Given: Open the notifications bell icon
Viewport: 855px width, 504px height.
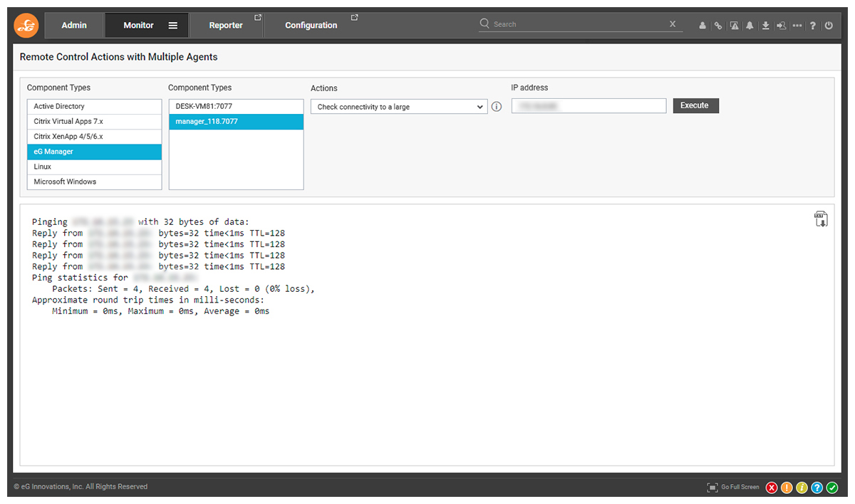Looking at the screenshot, I should pos(750,26).
